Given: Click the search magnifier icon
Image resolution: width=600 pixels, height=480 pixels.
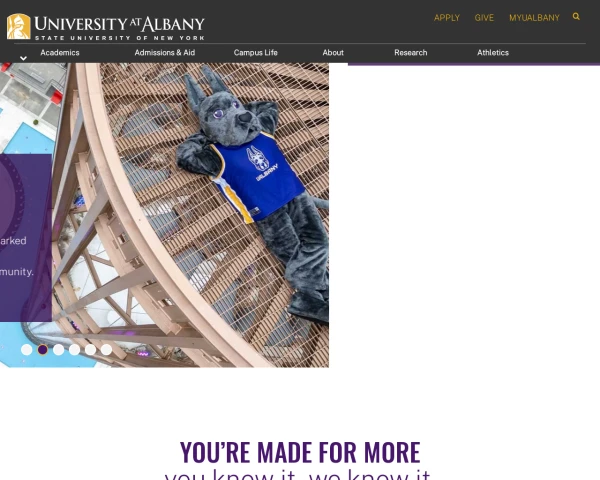Looking at the screenshot, I should pyautogui.click(x=576, y=16).
